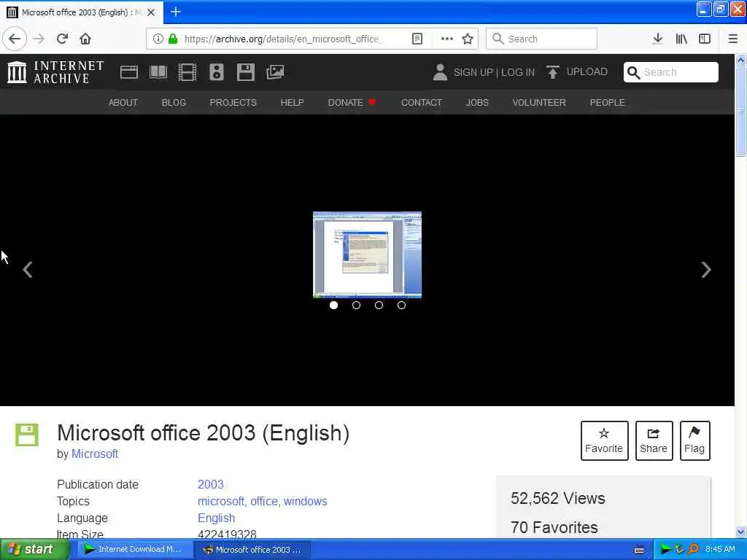
Task: Select the second carousel dot
Action: (356, 306)
